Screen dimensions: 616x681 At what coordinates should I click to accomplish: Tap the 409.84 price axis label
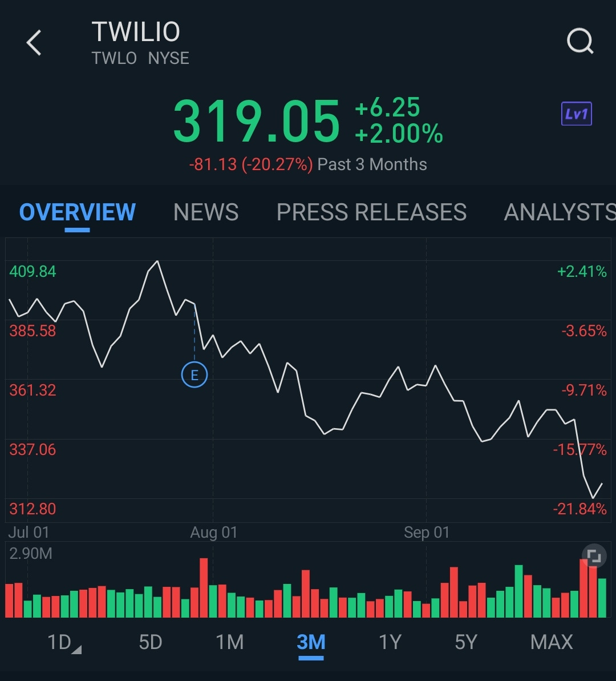coord(33,272)
